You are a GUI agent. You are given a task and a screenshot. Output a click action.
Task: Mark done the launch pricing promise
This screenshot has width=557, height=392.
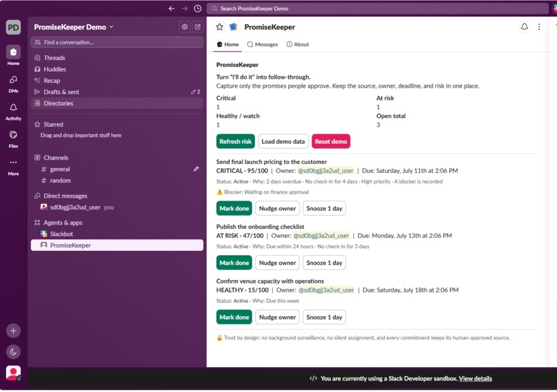click(234, 209)
